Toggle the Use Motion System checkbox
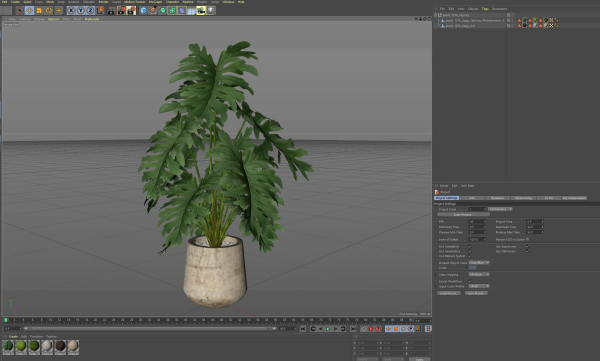 470,256
